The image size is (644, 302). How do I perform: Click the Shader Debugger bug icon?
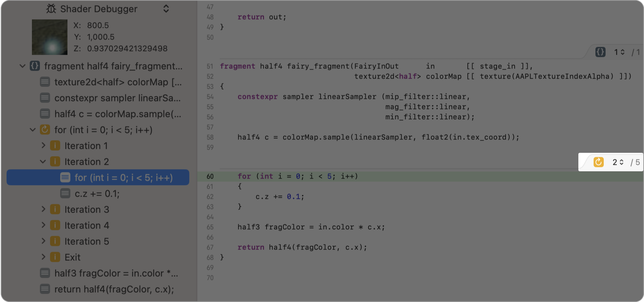(x=51, y=9)
